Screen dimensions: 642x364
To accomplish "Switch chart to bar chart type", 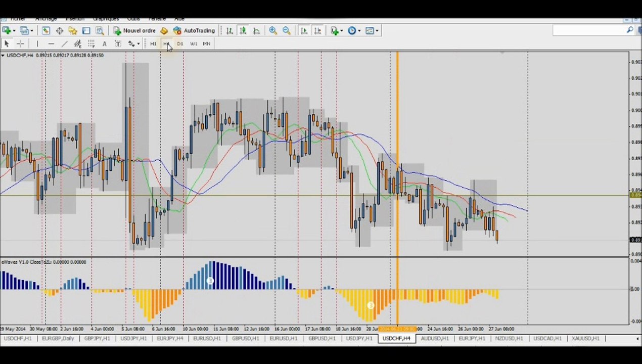I will (x=230, y=30).
